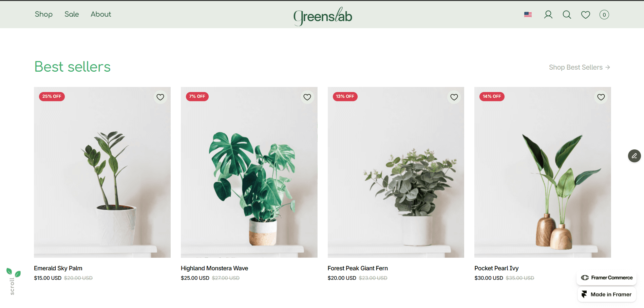Open the Highland Monstera Wave product image
This screenshot has width=644, height=308.
point(249,172)
